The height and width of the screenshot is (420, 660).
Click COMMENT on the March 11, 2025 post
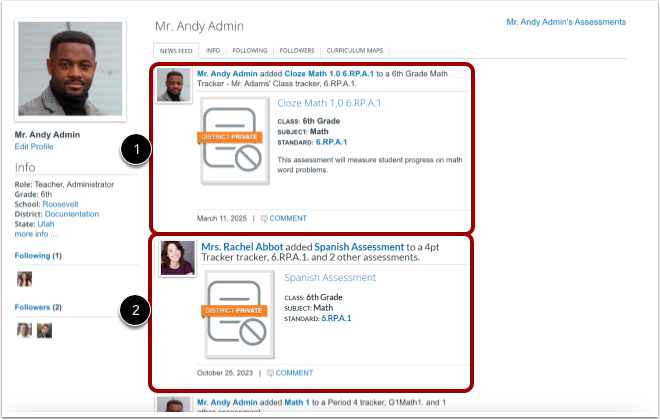pos(288,218)
